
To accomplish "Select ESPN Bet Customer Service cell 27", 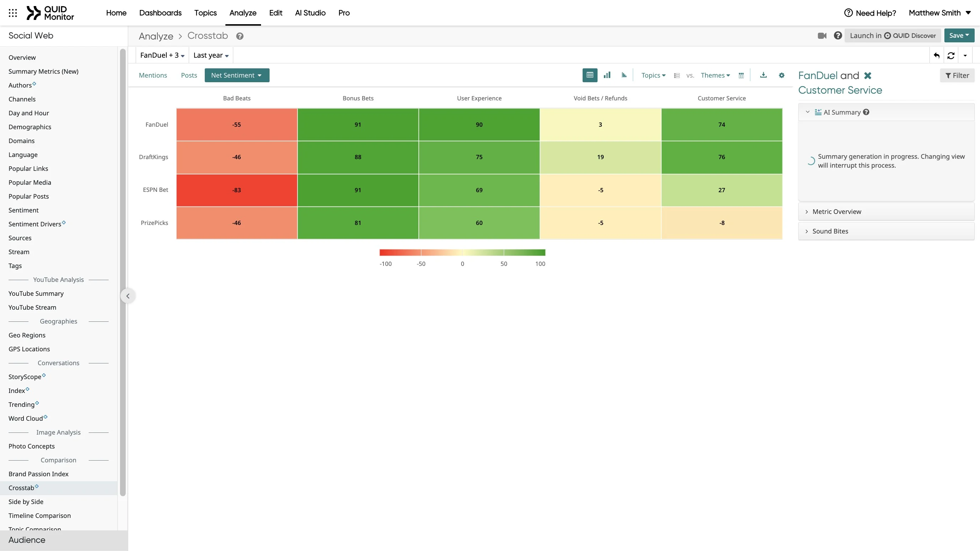I will pos(722,190).
